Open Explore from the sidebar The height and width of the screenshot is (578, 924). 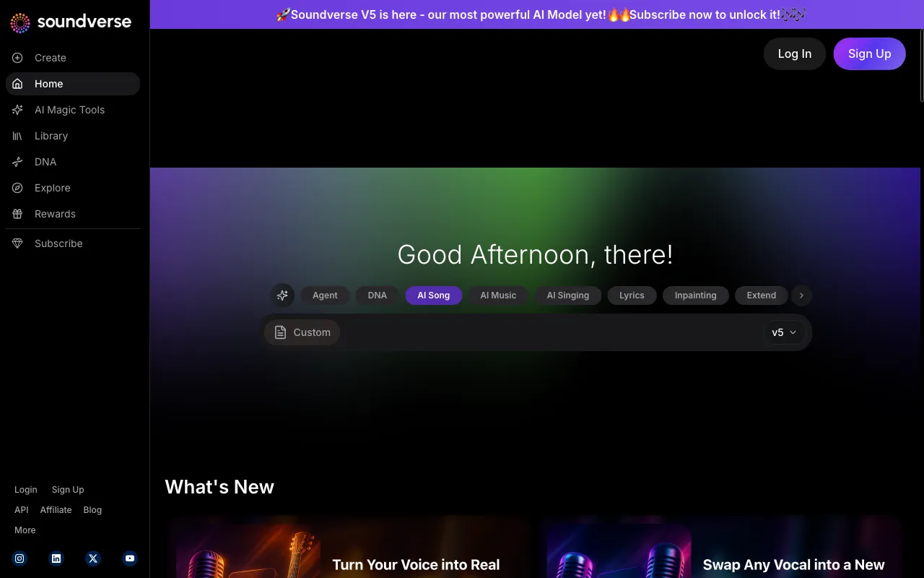[73, 188]
